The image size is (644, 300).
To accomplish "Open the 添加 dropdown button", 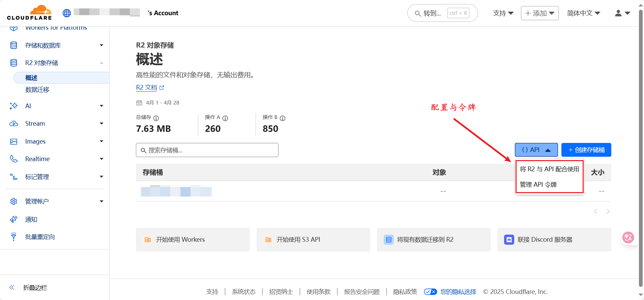I will click(x=539, y=13).
